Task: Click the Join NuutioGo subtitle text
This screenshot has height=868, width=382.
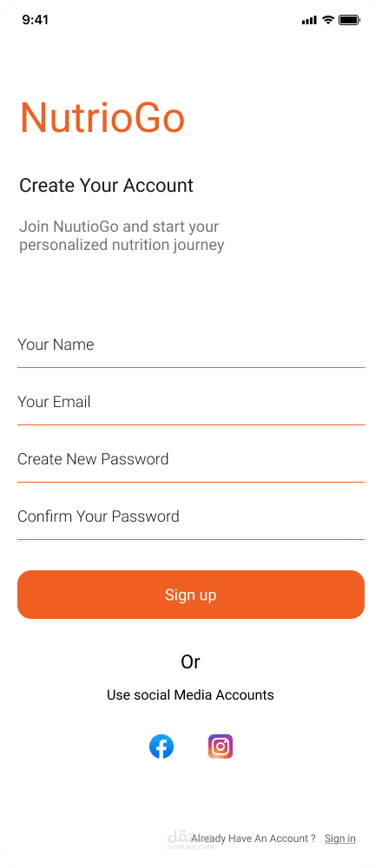Action: pyautogui.click(x=122, y=236)
